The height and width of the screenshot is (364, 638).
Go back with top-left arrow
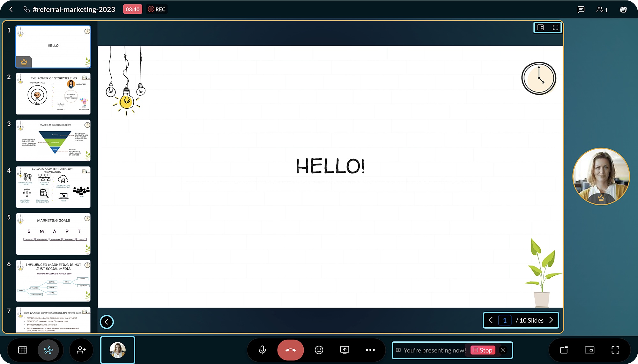[x=11, y=9]
